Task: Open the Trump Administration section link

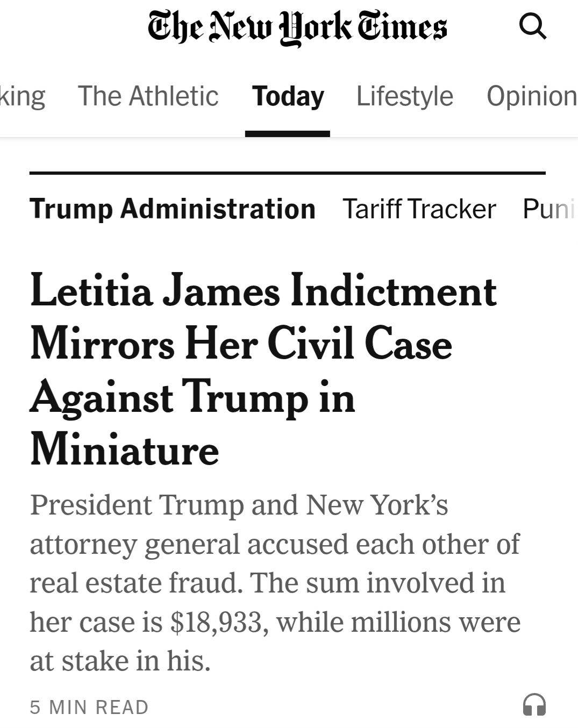Action: click(172, 209)
